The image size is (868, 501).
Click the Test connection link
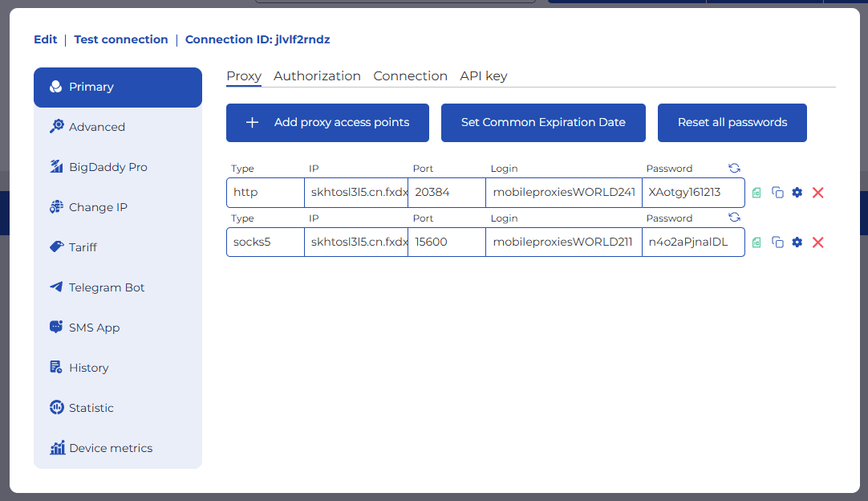(x=121, y=39)
